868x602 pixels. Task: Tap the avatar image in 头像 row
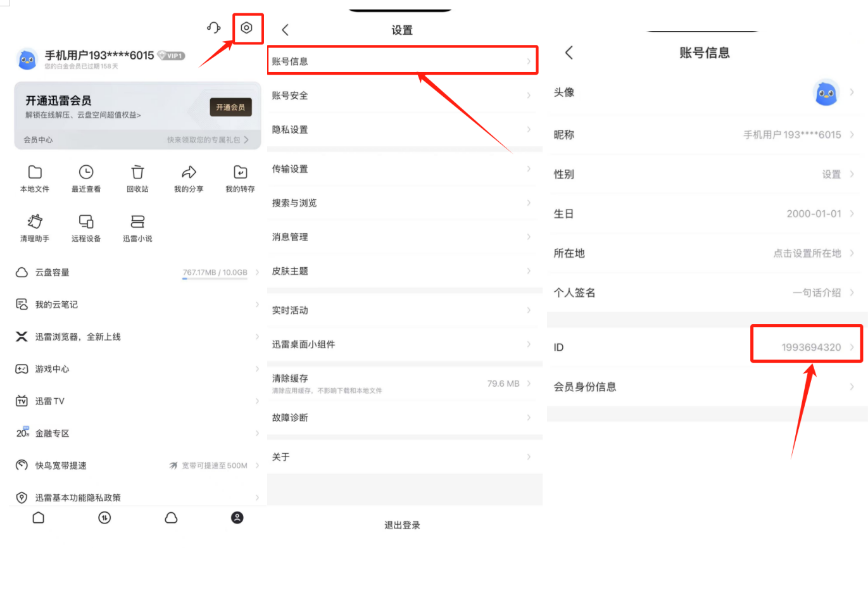[826, 93]
